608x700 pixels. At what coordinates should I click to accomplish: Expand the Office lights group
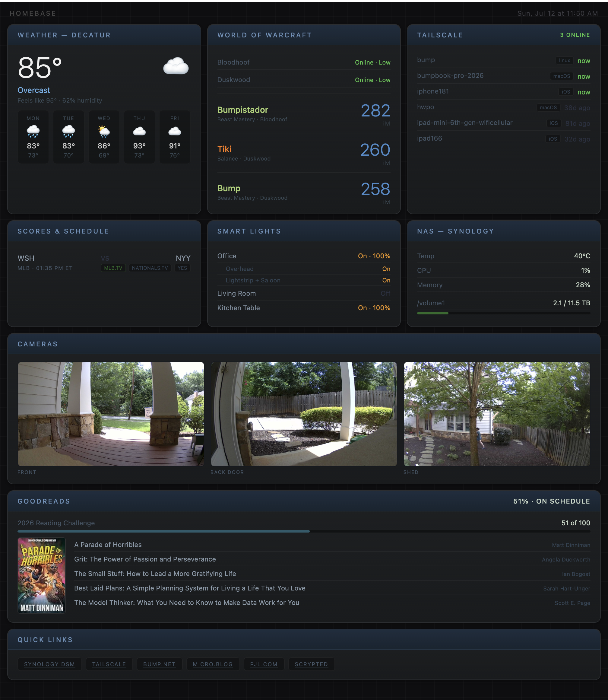point(304,256)
